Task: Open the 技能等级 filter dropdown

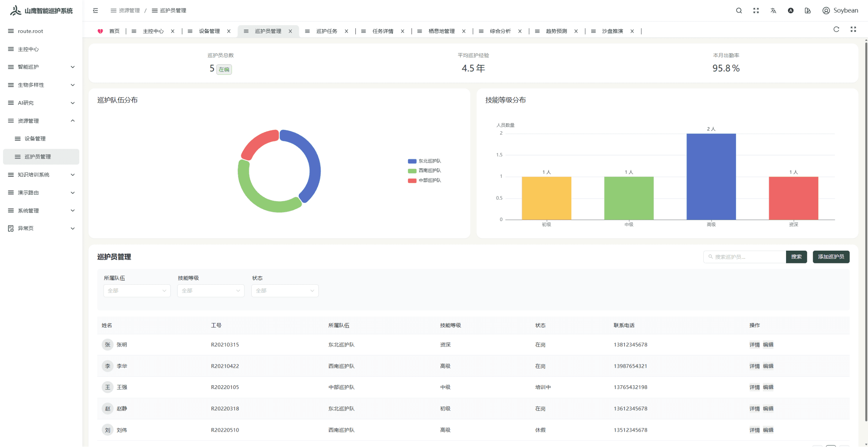Action: click(211, 291)
